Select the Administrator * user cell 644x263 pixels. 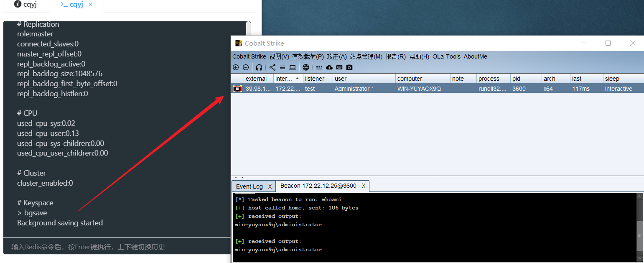[364, 89]
